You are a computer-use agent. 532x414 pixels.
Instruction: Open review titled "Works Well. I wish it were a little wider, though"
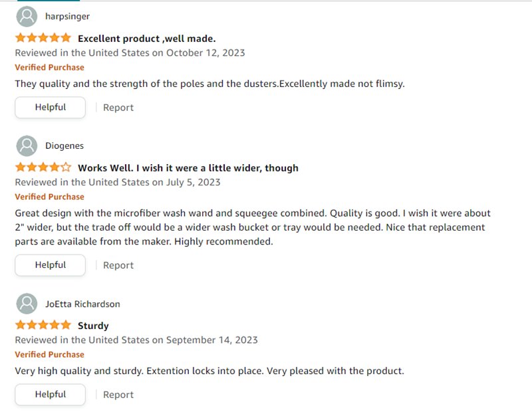[x=188, y=167]
